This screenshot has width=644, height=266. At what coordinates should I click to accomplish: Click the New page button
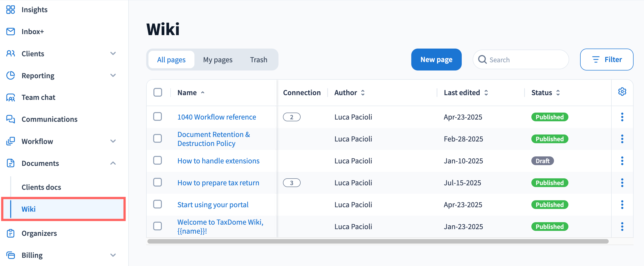(436, 60)
